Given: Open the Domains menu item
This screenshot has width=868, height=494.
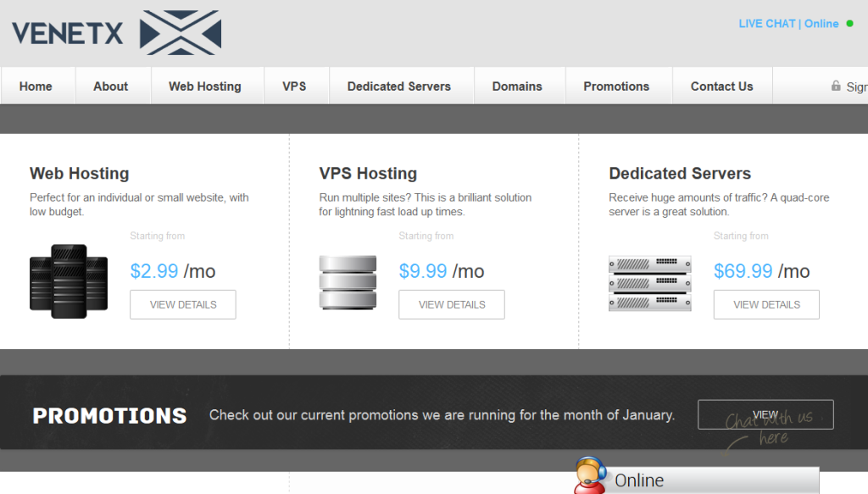Looking at the screenshot, I should (517, 86).
